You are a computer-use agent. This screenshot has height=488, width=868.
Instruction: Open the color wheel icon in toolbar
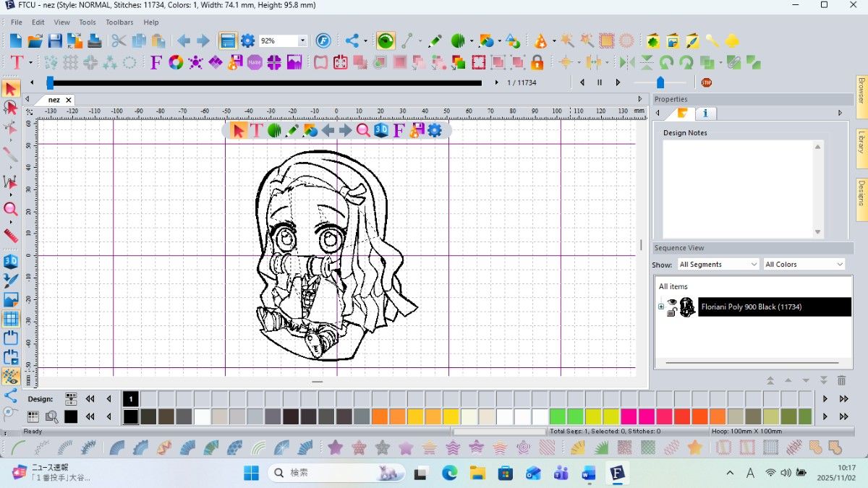point(175,62)
